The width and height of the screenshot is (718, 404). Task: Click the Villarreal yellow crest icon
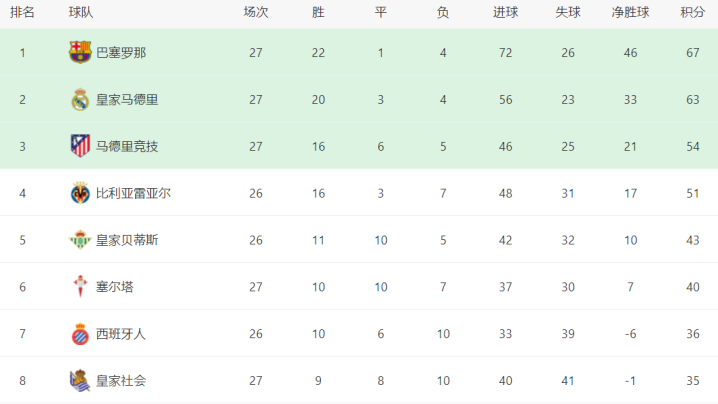(80, 193)
